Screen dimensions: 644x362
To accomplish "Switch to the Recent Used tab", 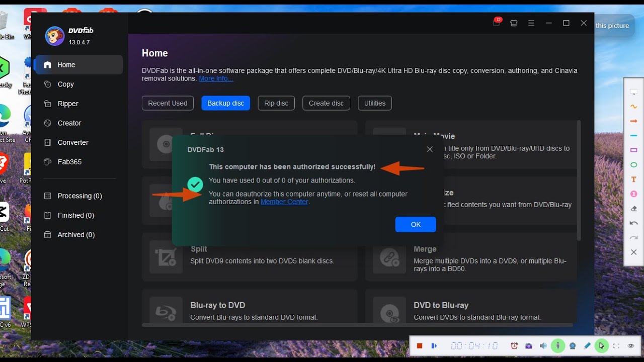I will pyautogui.click(x=168, y=103).
